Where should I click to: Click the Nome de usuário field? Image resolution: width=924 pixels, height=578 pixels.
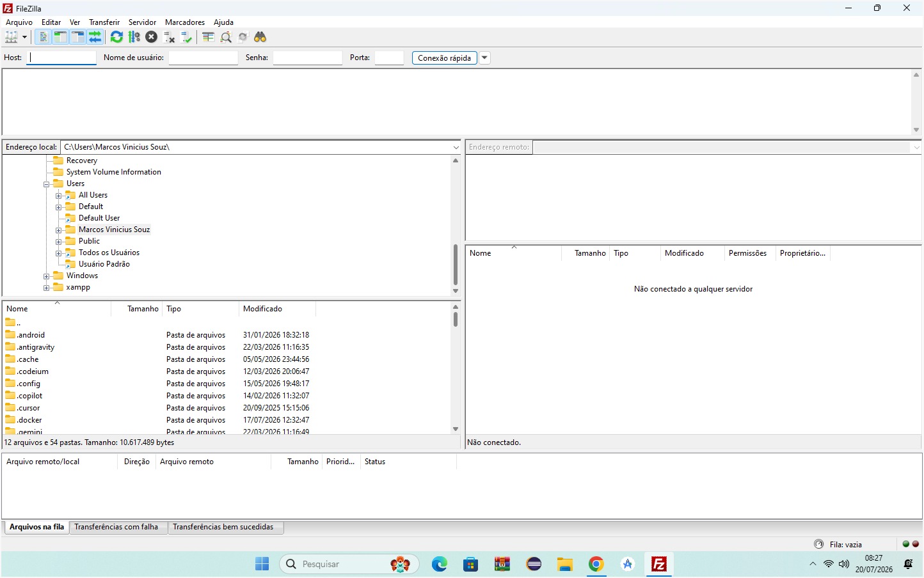tap(203, 58)
